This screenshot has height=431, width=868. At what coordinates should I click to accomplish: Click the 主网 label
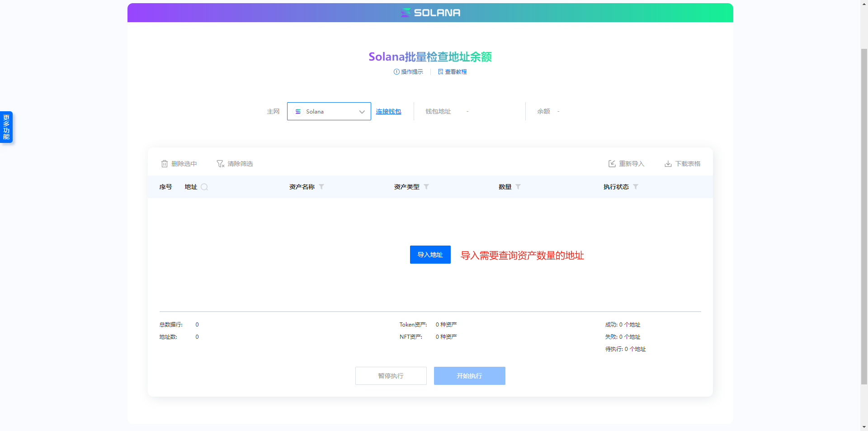click(x=273, y=111)
